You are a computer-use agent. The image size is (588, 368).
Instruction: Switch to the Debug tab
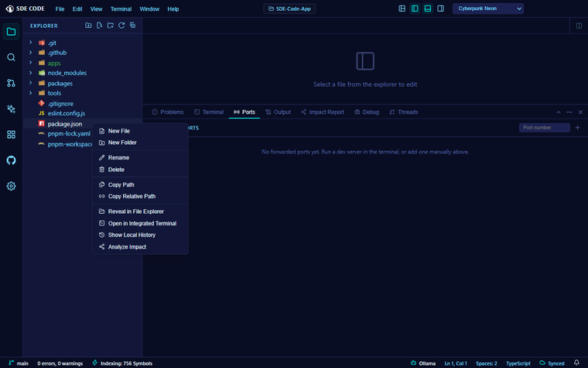tap(367, 112)
